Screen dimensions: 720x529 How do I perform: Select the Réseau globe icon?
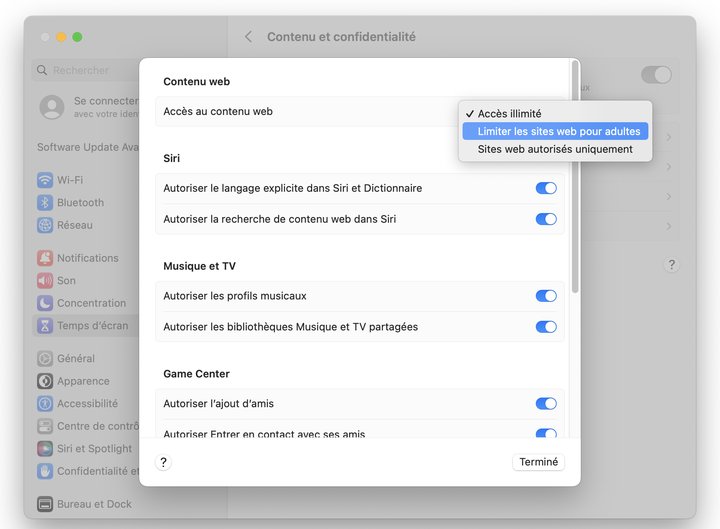45,226
